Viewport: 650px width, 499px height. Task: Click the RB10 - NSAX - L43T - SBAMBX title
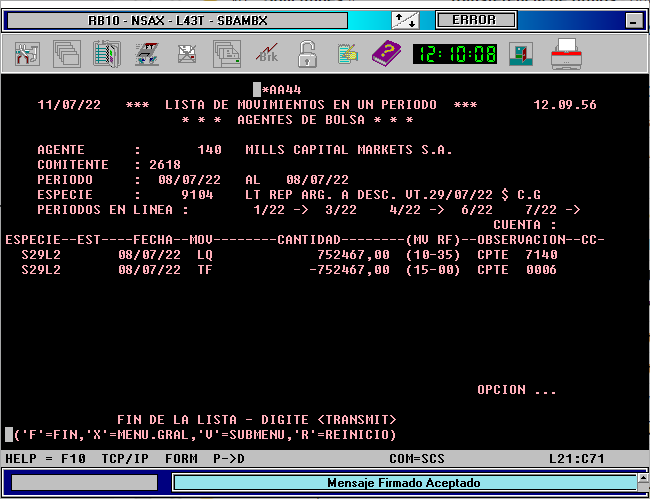[178, 20]
